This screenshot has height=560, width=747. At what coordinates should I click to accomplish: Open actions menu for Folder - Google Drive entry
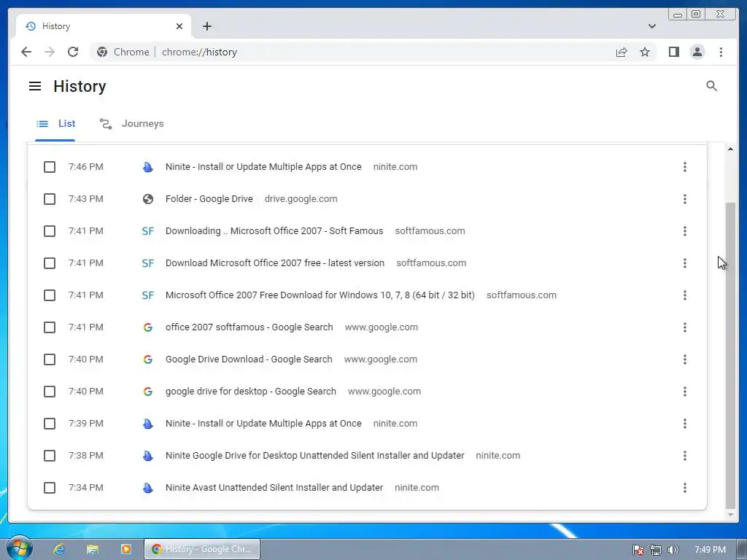(x=684, y=199)
